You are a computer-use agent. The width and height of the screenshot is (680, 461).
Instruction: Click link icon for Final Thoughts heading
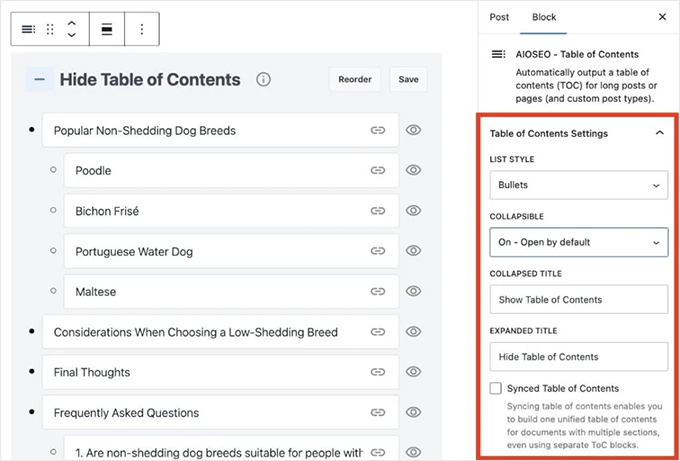(378, 372)
